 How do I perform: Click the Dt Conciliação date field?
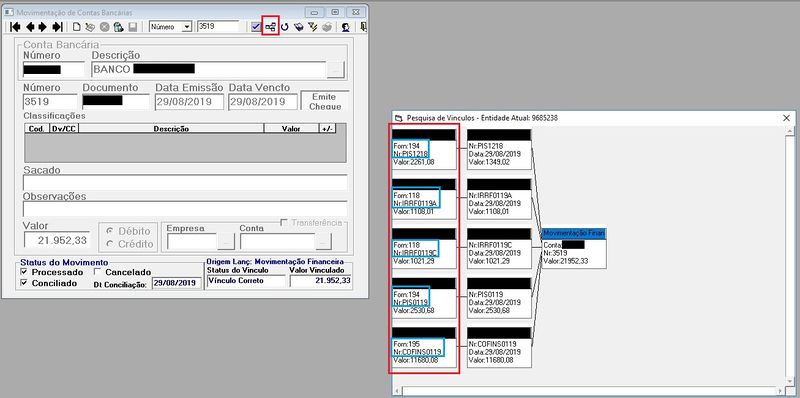tap(177, 283)
